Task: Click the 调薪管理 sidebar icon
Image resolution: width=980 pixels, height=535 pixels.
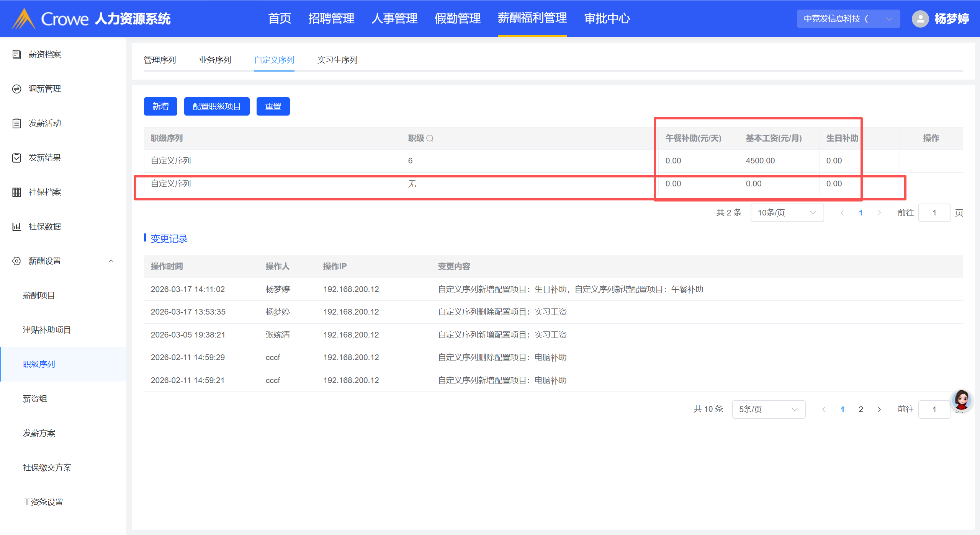Action: pyautogui.click(x=16, y=89)
